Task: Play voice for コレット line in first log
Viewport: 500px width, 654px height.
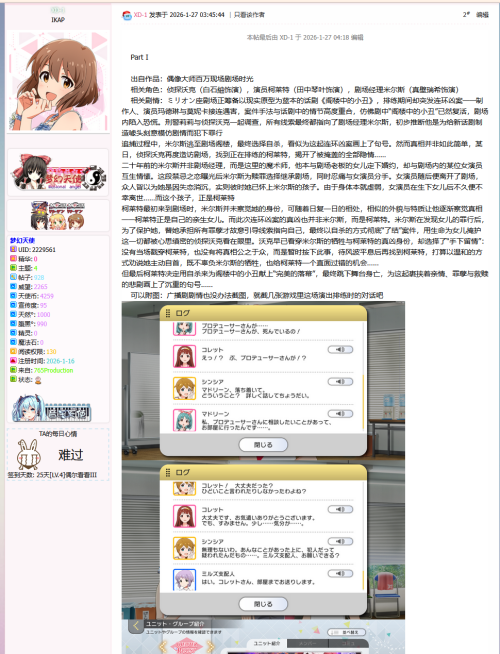Action: 340,350
